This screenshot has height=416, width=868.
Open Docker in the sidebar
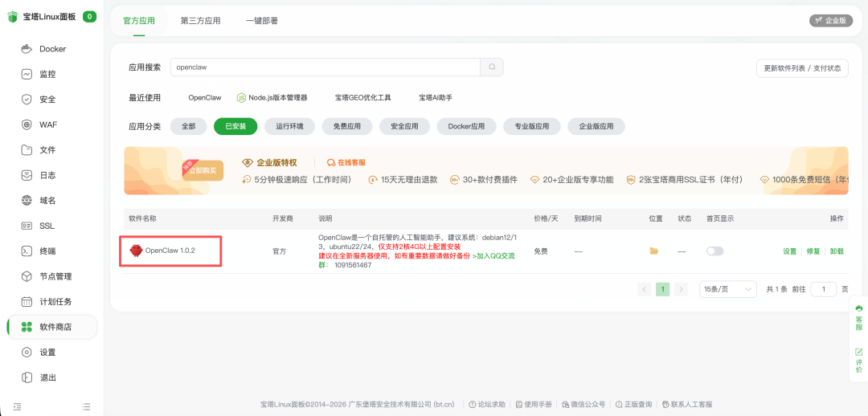coord(51,49)
